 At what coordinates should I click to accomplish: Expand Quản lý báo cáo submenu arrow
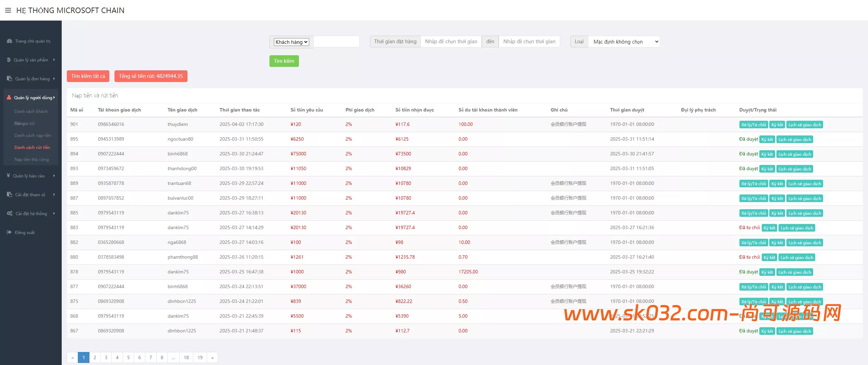click(54, 176)
